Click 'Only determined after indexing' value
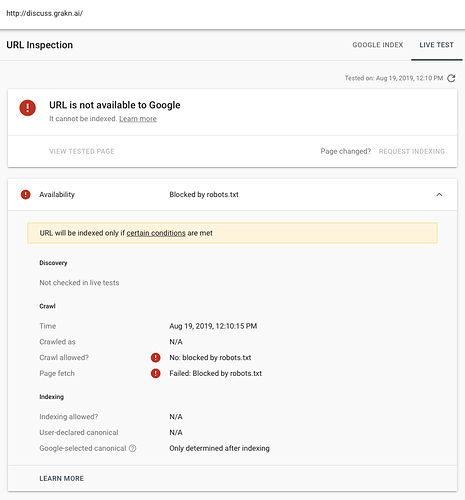465x500 pixels. pos(219,448)
